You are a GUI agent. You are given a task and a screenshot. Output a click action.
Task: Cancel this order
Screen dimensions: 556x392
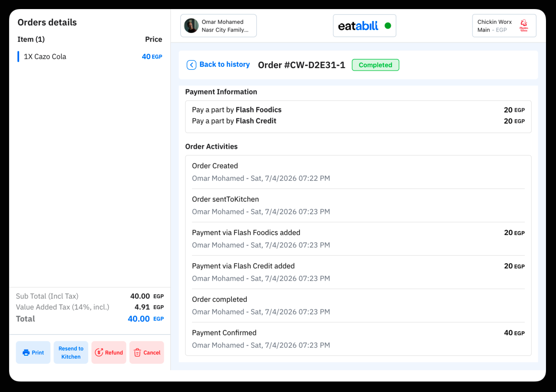click(x=147, y=352)
